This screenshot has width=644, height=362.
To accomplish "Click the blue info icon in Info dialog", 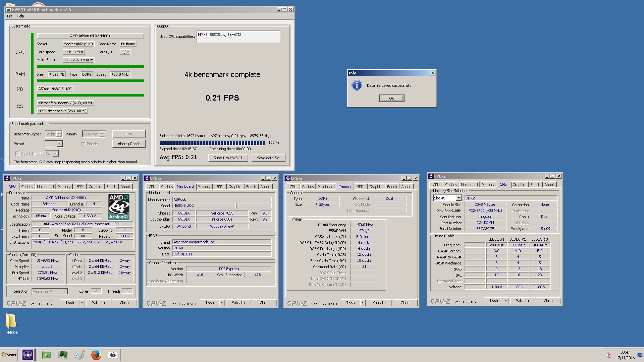I will [357, 85].
